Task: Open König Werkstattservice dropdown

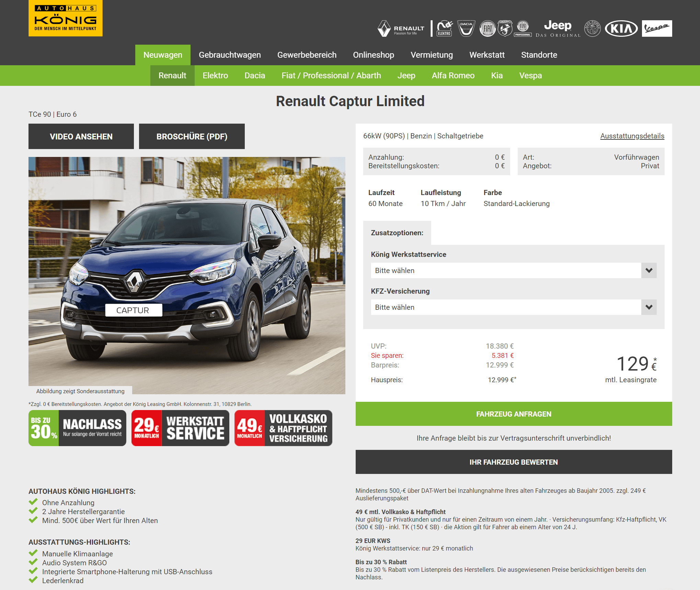Action: (514, 271)
